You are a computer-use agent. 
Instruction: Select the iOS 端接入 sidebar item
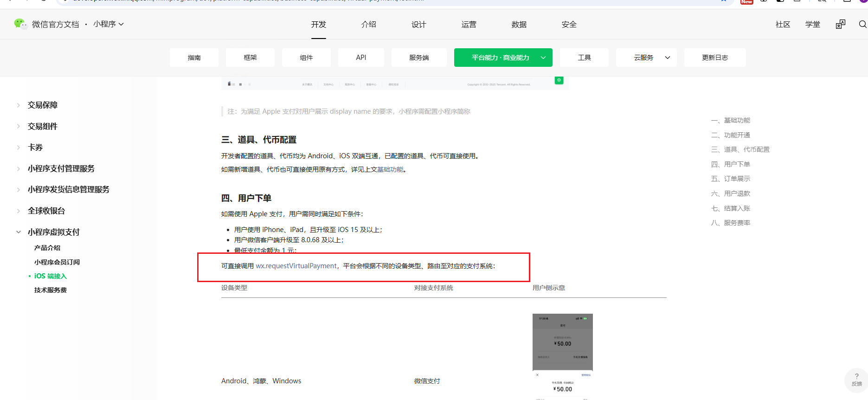[x=51, y=276]
